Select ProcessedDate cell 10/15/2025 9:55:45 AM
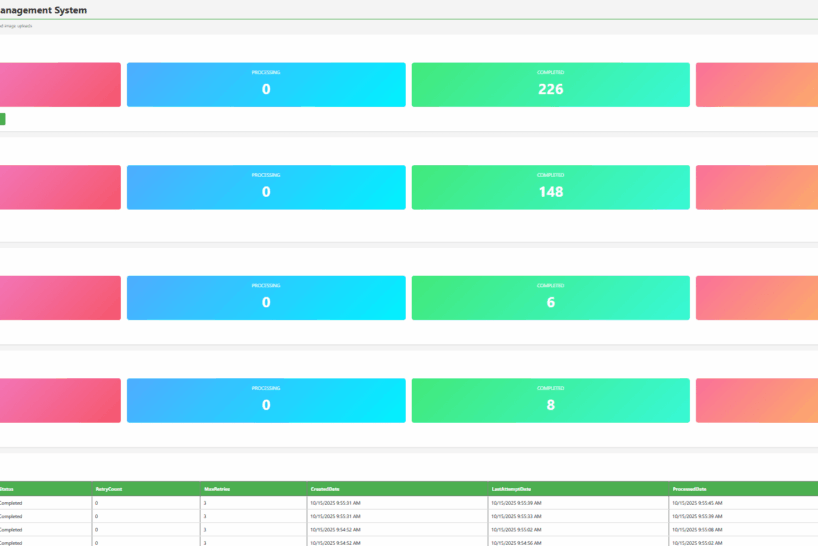Screen dimensions: 818x546 (x=743, y=503)
